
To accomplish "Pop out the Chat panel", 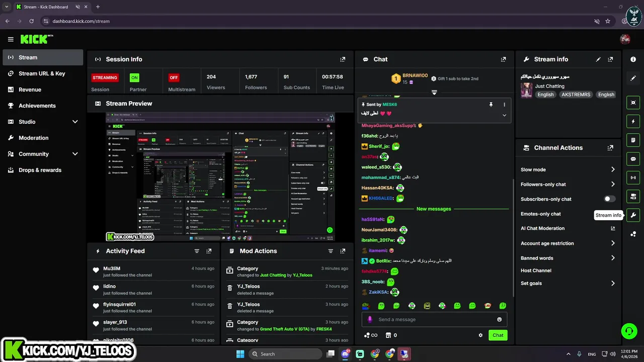I will (503, 59).
